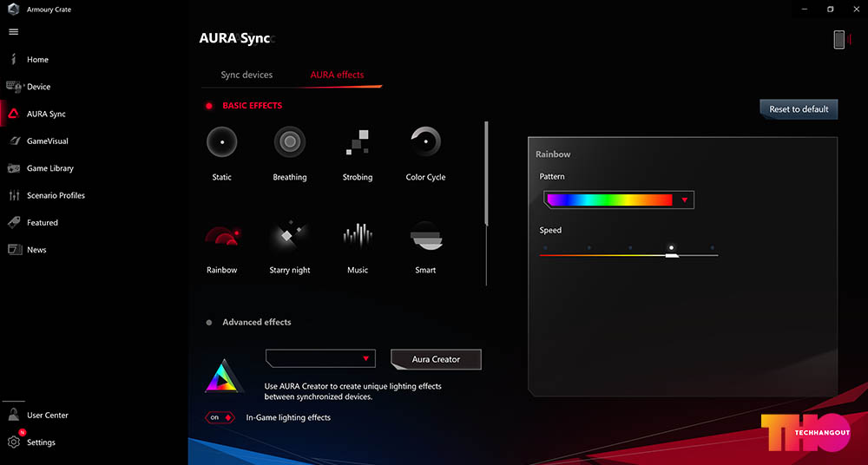Set Speed to the slowest dot
Viewport: 868px width, 465px height.
[545, 248]
